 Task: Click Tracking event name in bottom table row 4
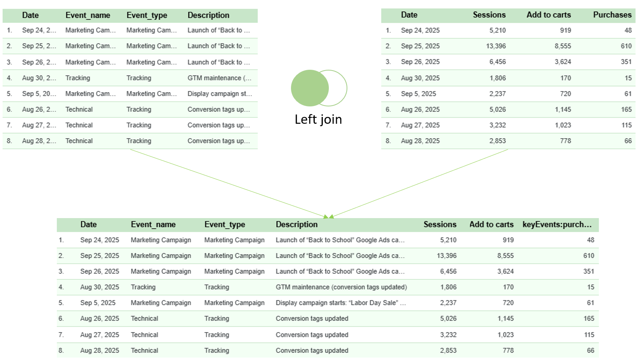(x=143, y=287)
